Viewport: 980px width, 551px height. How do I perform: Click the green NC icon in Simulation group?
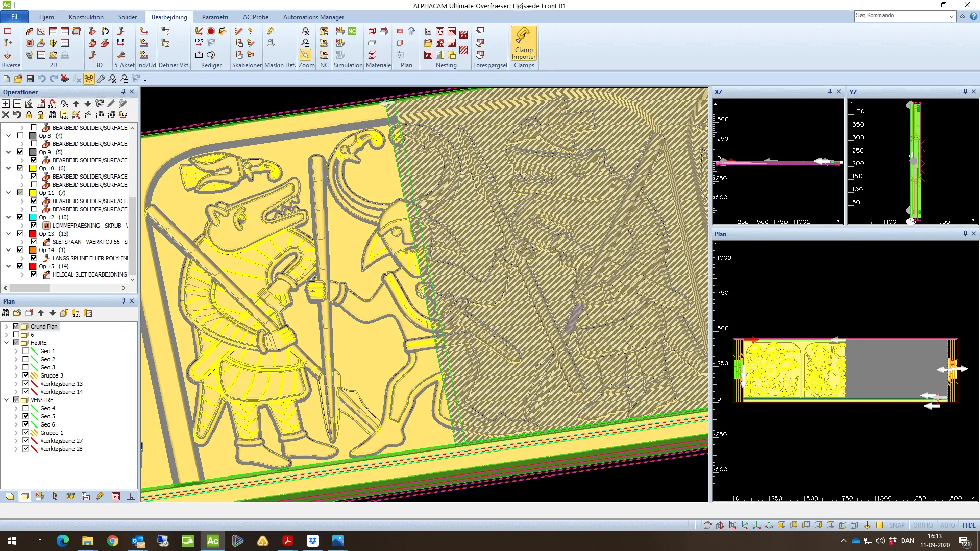point(352,31)
